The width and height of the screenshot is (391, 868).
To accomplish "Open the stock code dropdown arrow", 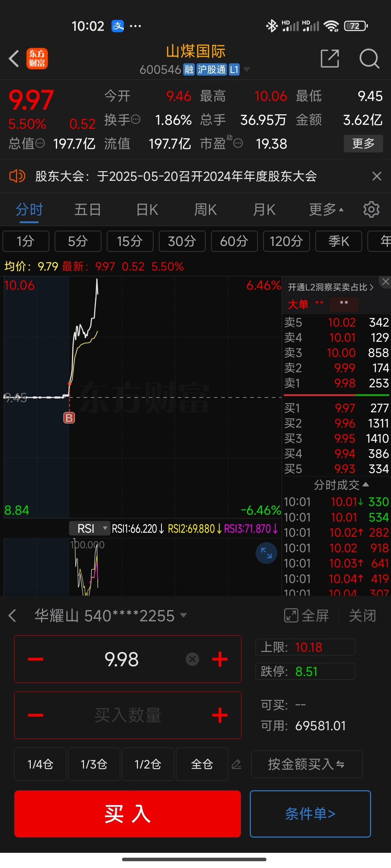I will [247, 69].
